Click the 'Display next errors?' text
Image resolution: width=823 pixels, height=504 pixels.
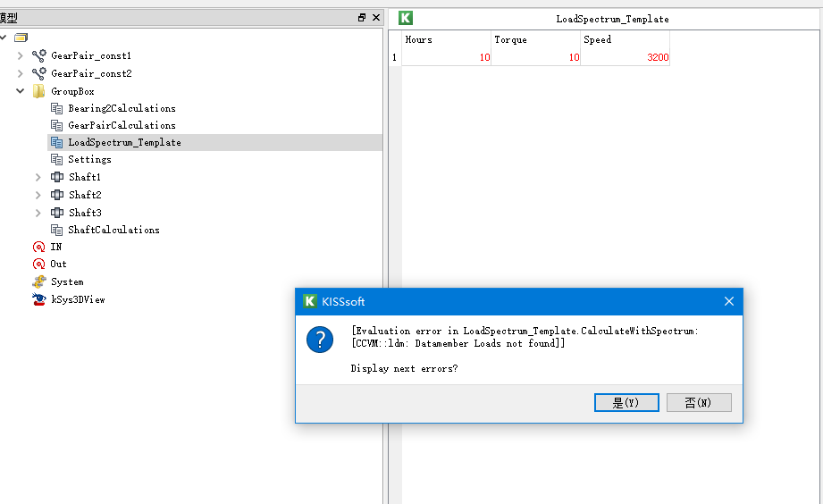tap(404, 368)
